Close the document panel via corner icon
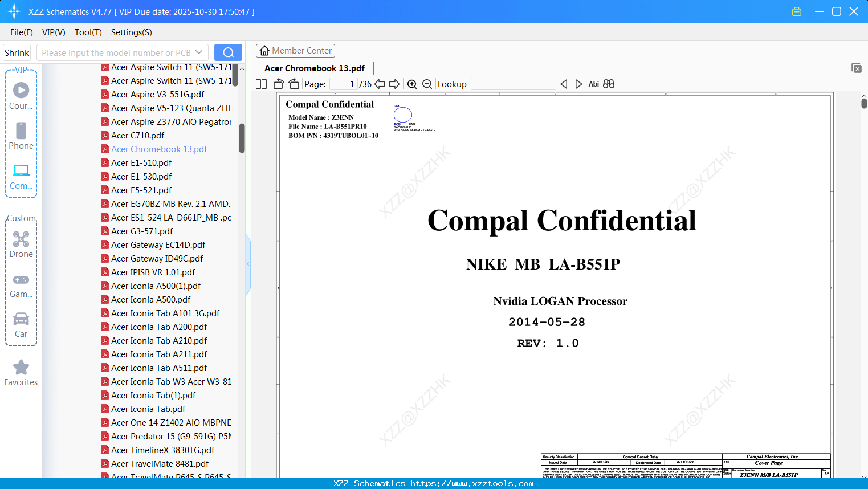Image resolution: width=868 pixels, height=489 pixels. click(x=857, y=68)
